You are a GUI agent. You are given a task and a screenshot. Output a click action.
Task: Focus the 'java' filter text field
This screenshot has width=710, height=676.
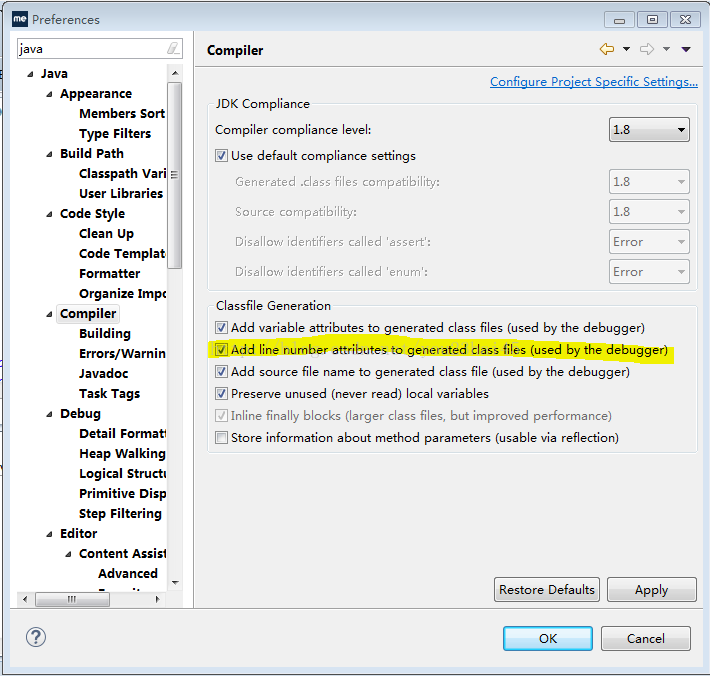point(100,48)
